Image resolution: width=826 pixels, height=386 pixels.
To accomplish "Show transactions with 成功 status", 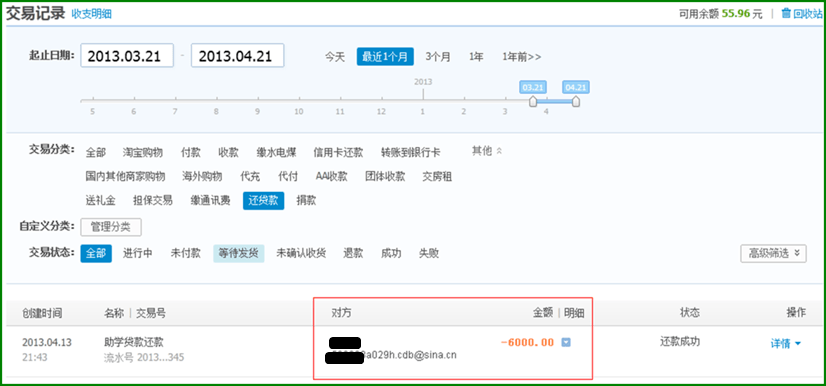I will (391, 253).
